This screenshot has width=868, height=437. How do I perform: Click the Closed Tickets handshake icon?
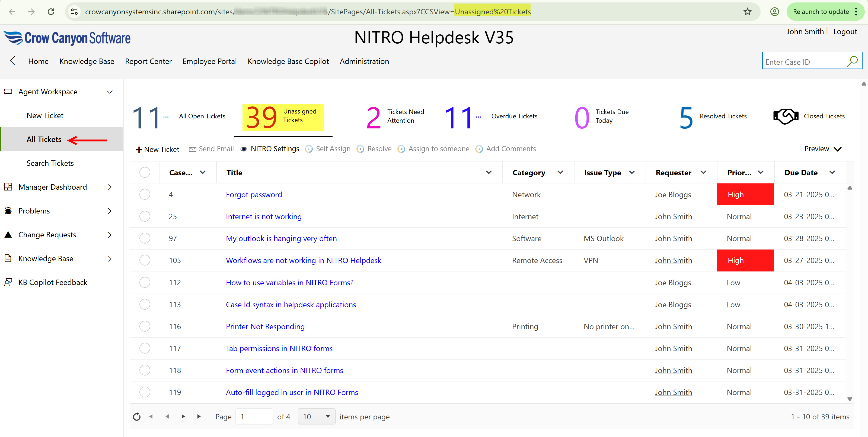[x=786, y=116]
